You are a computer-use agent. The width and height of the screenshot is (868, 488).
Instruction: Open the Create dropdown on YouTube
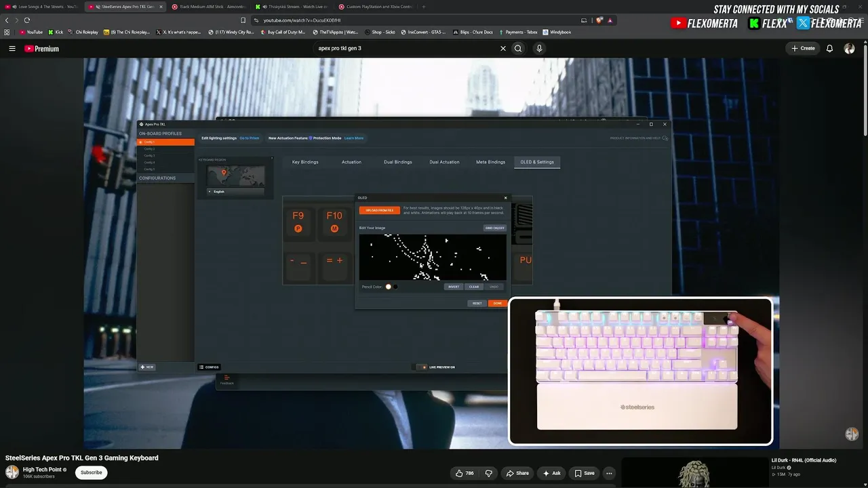803,49
